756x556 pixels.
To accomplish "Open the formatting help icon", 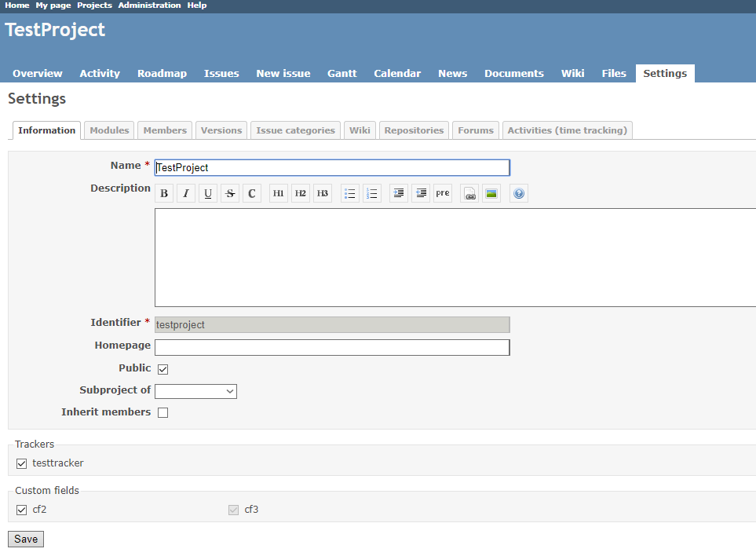I will 518,192.
